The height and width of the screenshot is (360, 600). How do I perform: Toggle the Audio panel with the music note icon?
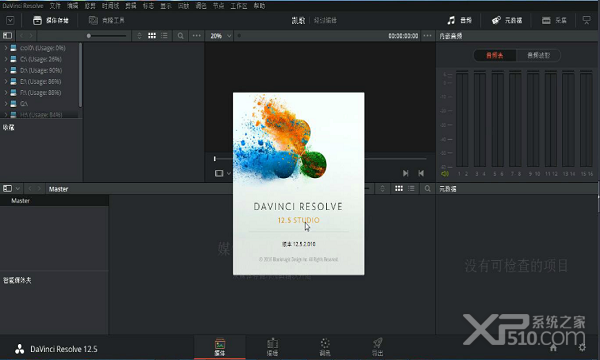[x=460, y=20]
